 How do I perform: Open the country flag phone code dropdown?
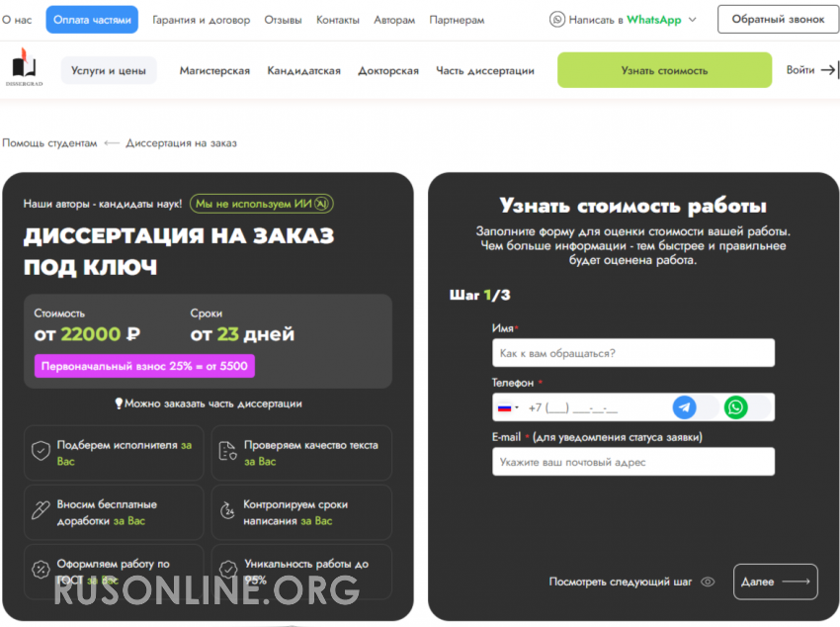point(508,407)
